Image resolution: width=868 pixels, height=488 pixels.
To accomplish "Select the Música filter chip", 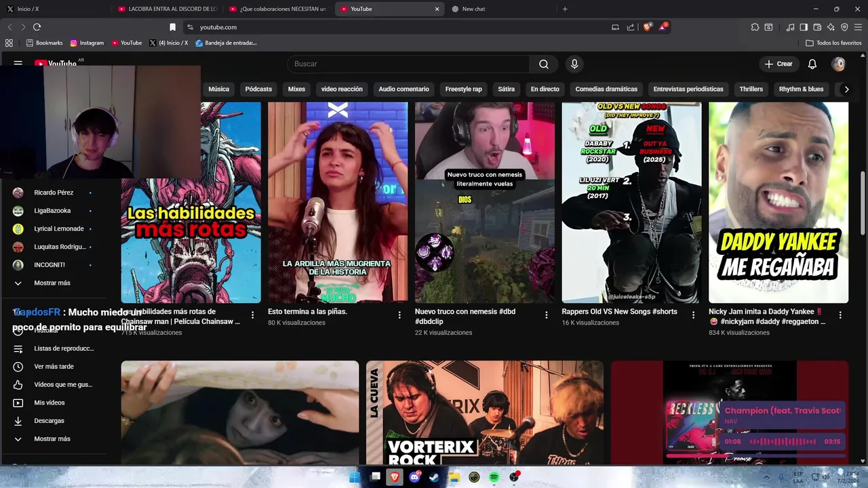I will coord(218,89).
